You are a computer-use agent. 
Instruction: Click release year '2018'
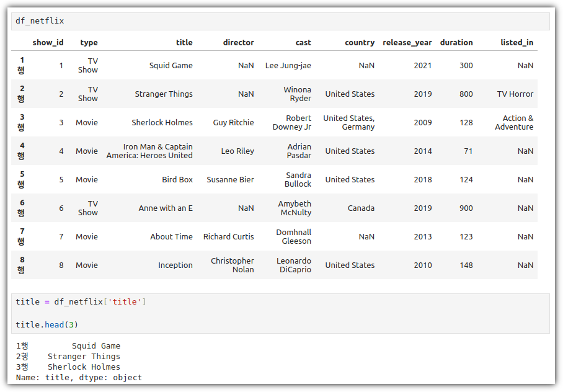click(x=423, y=180)
